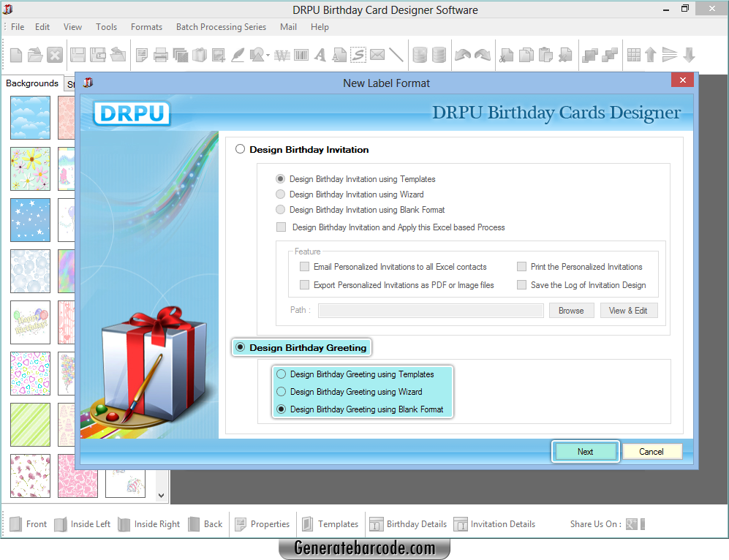The image size is (729, 560).
Task: Select the line drawing tool icon
Action: [396, 56]
